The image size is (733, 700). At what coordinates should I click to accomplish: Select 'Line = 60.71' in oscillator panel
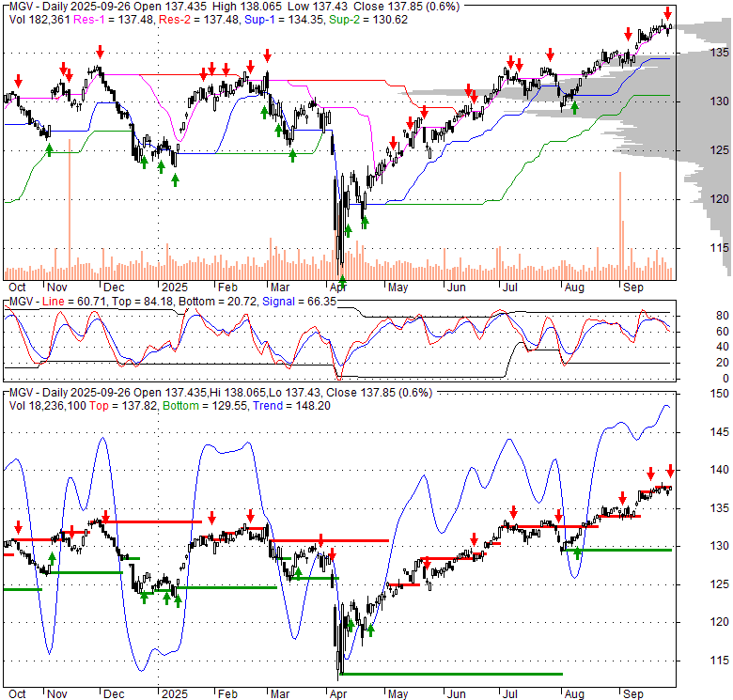[x=74, y=302]
